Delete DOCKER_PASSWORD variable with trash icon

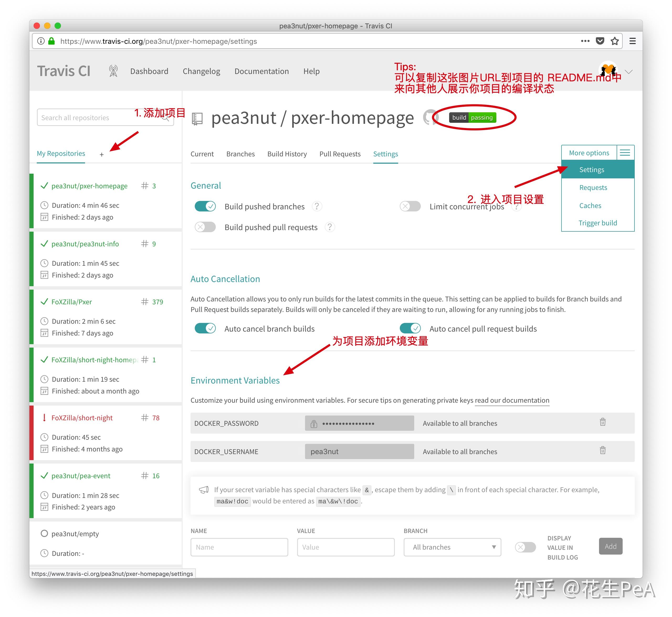coord(602,422)
